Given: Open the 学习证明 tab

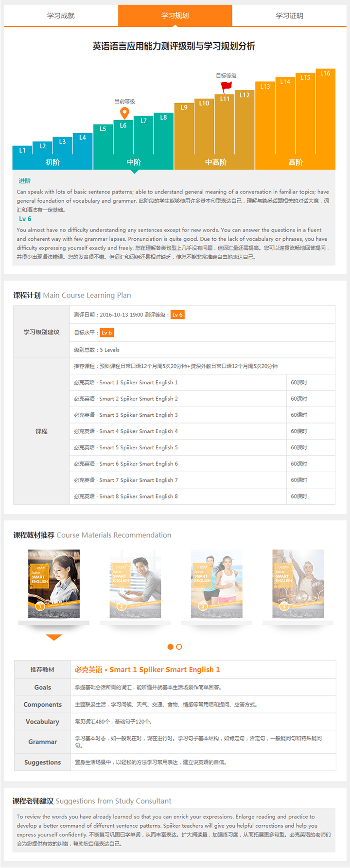Looking at the screenshot, I should (x=289, y=16).
